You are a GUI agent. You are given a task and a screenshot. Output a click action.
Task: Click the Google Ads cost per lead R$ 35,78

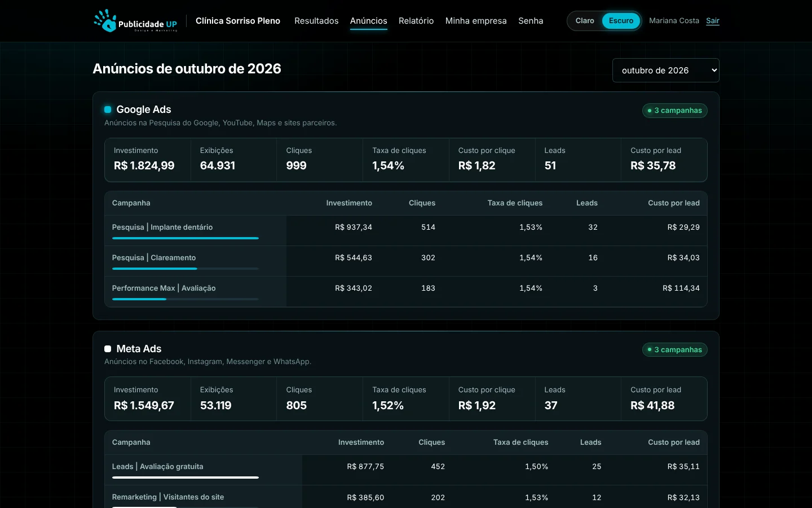(x=653, y=166)
